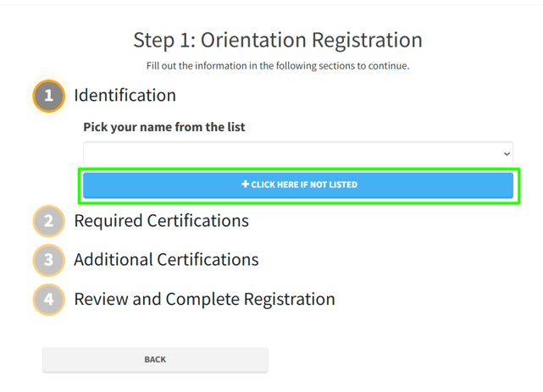Expand the Required Certifications section
The height and width of the screenshot is (392, 543).
pyautogui.click(x=161, y=221)
